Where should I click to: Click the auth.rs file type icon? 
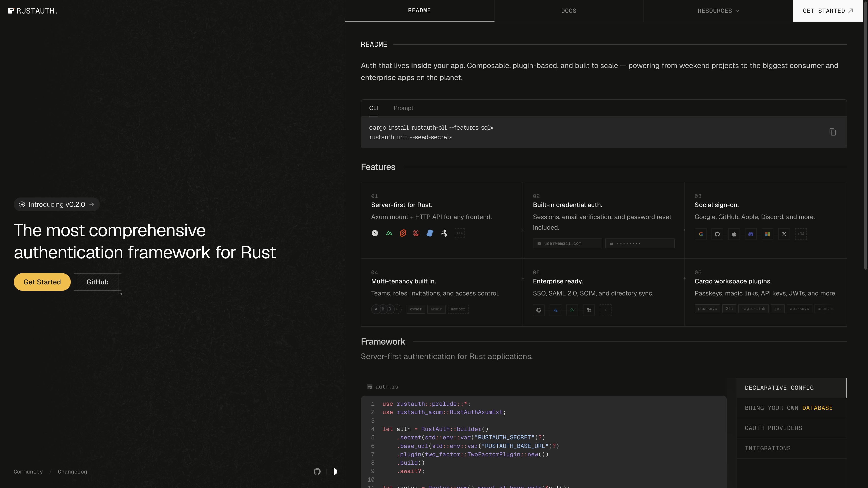[370, 387]
